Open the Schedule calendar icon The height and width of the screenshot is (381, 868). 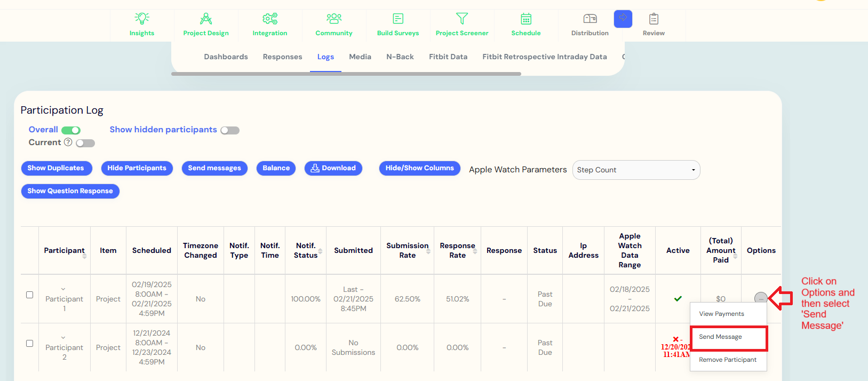[526, 19]
